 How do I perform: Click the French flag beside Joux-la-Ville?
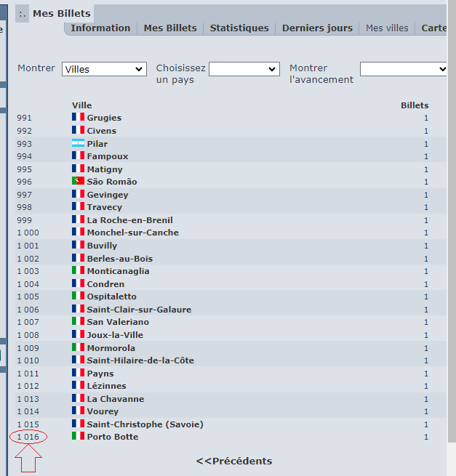point(78,335)
